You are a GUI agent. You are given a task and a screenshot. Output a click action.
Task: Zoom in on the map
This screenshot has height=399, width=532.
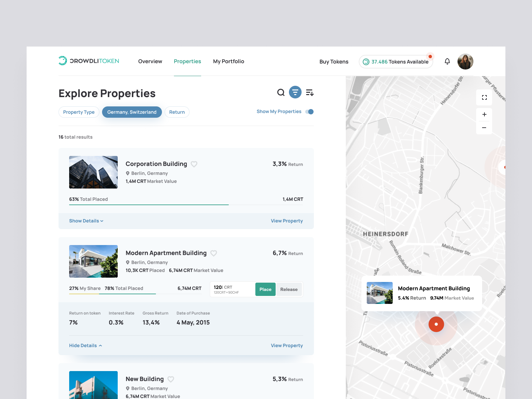pos(484,114)
